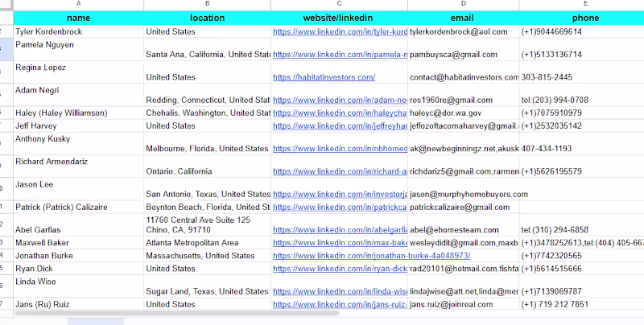This screenshot has height=325, width=644.
Task: Open Anthony Kusky's nbhomed LinkedIn link
Action: point(340,149)
